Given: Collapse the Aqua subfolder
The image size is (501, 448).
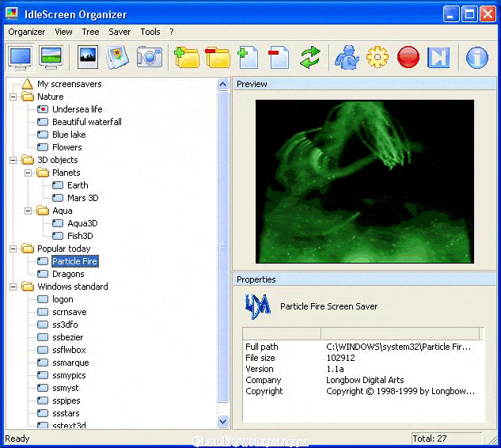Looking at the screenshot, I should [28, 211].
